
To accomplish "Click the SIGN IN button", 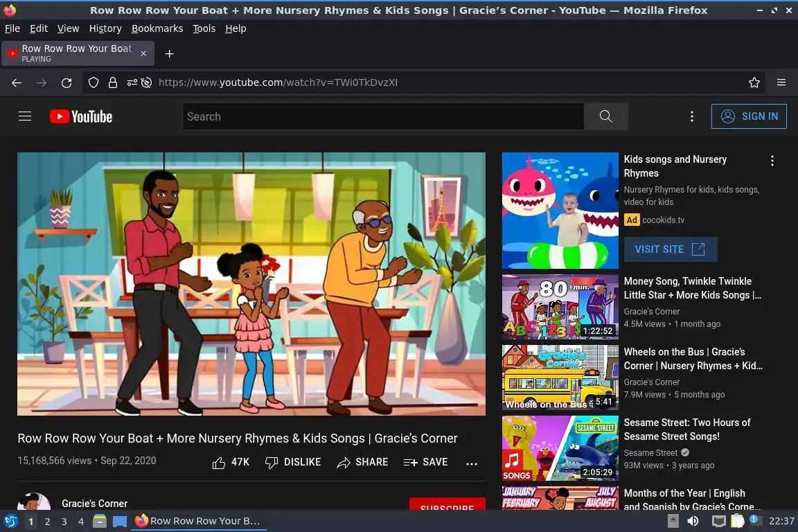I will coord(749,116).
